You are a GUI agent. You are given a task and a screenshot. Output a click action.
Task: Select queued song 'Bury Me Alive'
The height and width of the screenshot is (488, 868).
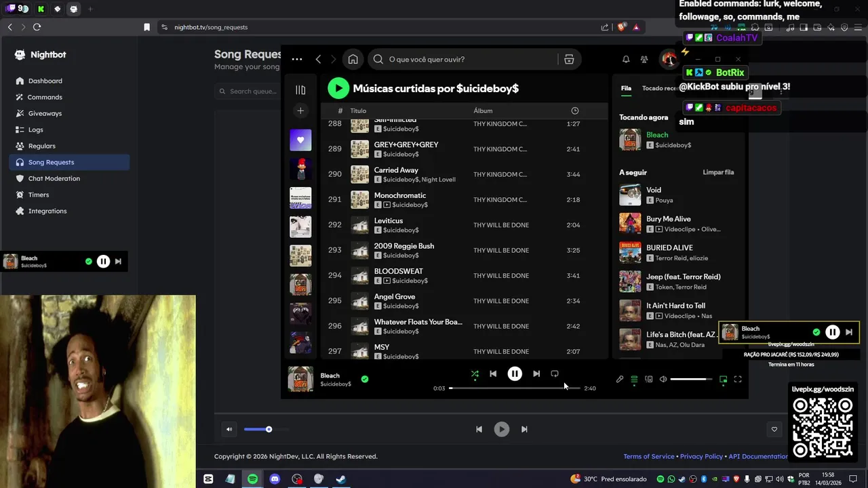click(x=677, y=224)
